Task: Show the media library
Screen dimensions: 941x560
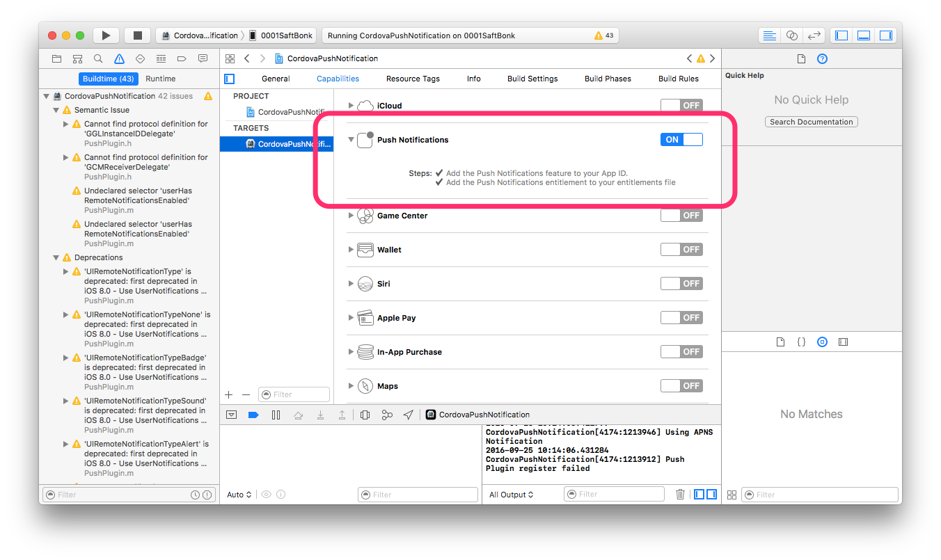Action: pos(843,342)
